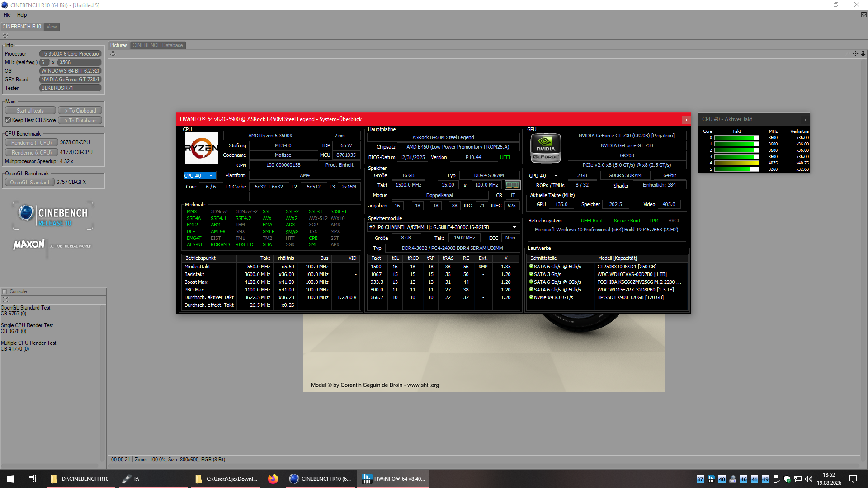The height and width of the screenshot is (488, 868).
Task: Open Windows Security from the tray
Action: click(x=787, y=479)
